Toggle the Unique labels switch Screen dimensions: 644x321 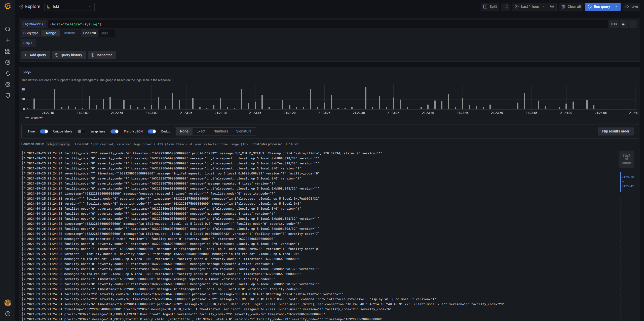tap(81, 131)
